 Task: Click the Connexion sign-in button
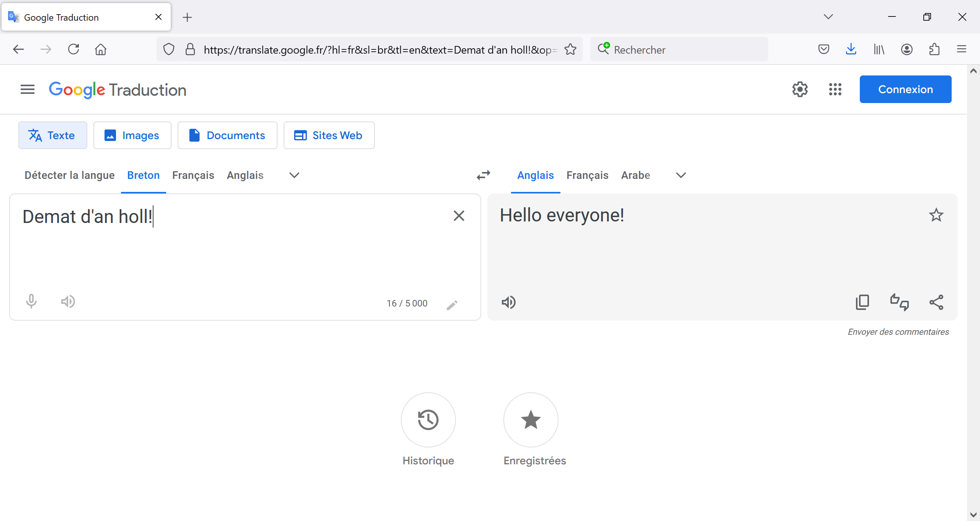click(x=905, y=89)
